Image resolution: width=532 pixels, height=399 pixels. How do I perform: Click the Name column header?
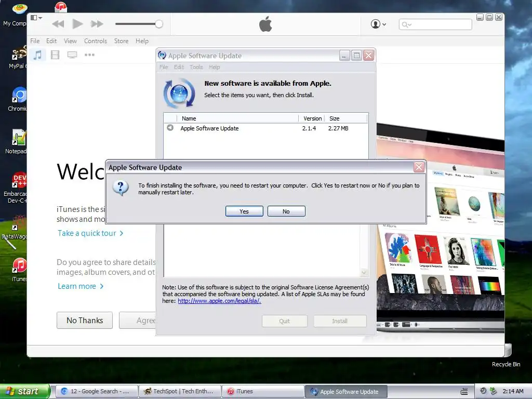click(x=237, y=118)
